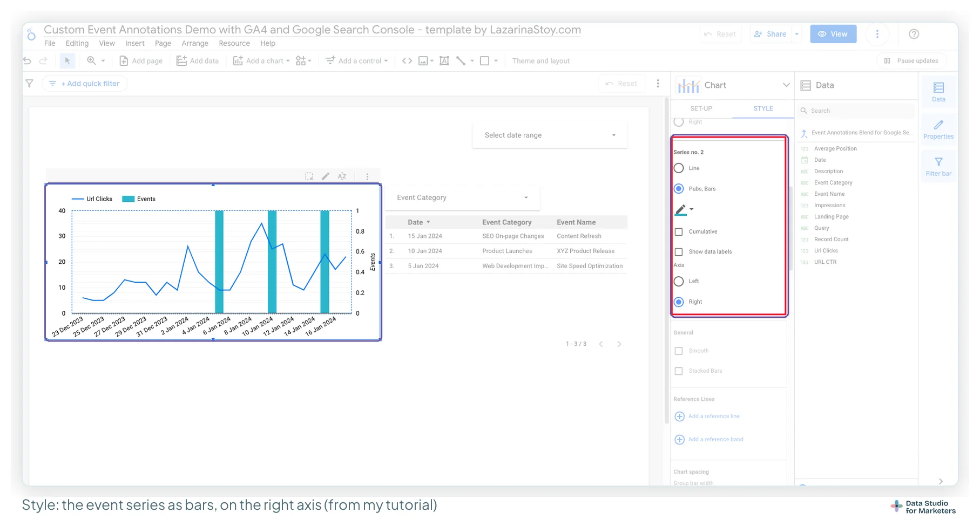Open the File menu
The height and width of the screenshot is (526, 980).
pos(50,44)
